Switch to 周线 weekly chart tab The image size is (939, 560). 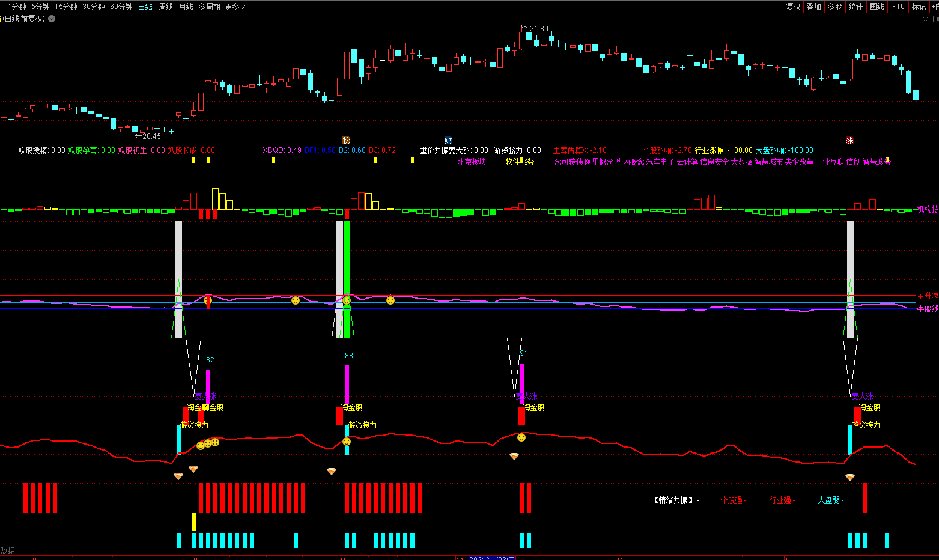(165, 7)
